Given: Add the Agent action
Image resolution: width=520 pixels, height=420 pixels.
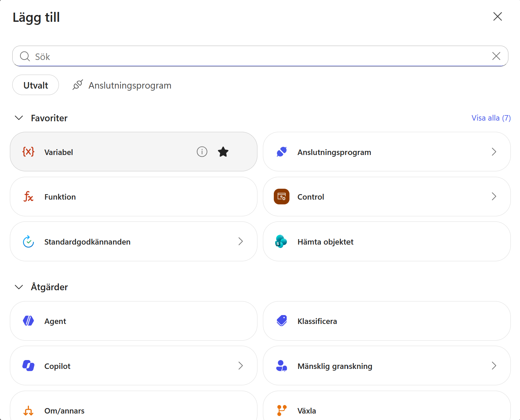Looking at the screenshot, I should [x=133, y=321].
